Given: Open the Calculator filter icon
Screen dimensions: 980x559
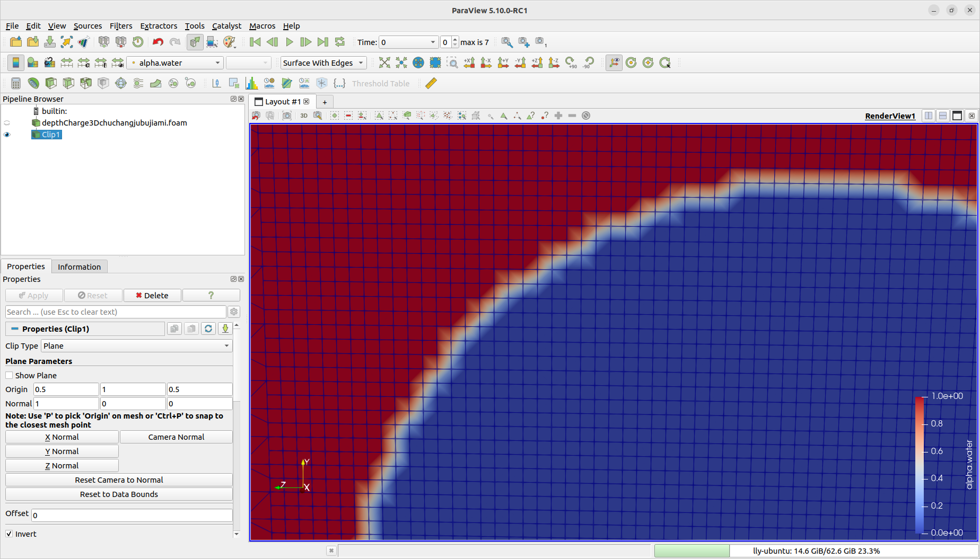Looking at the screenshot, I should [x=16, y=83].
